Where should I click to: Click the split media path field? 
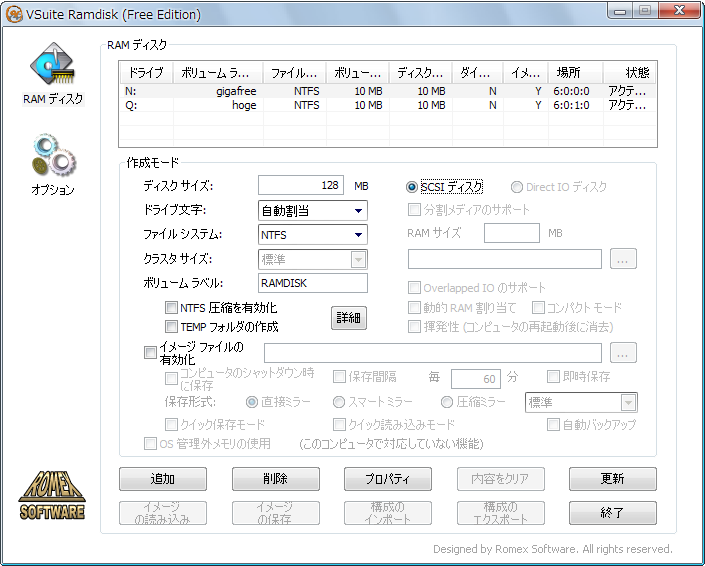point(504,259)
